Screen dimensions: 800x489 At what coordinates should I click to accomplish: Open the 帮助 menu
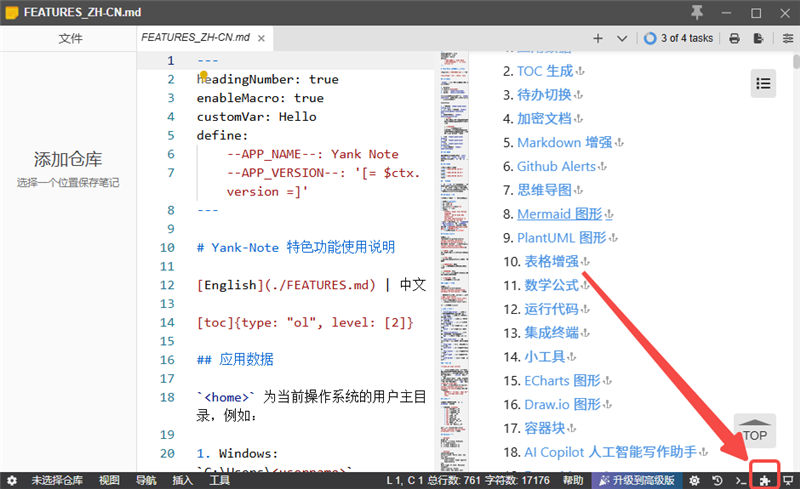point(573,480)
